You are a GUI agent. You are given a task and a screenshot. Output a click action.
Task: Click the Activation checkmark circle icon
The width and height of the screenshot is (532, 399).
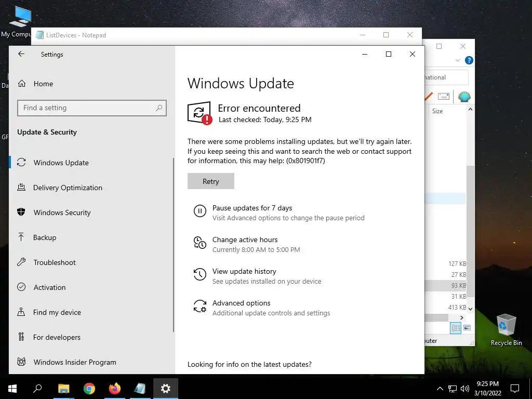tap(21, 287)
